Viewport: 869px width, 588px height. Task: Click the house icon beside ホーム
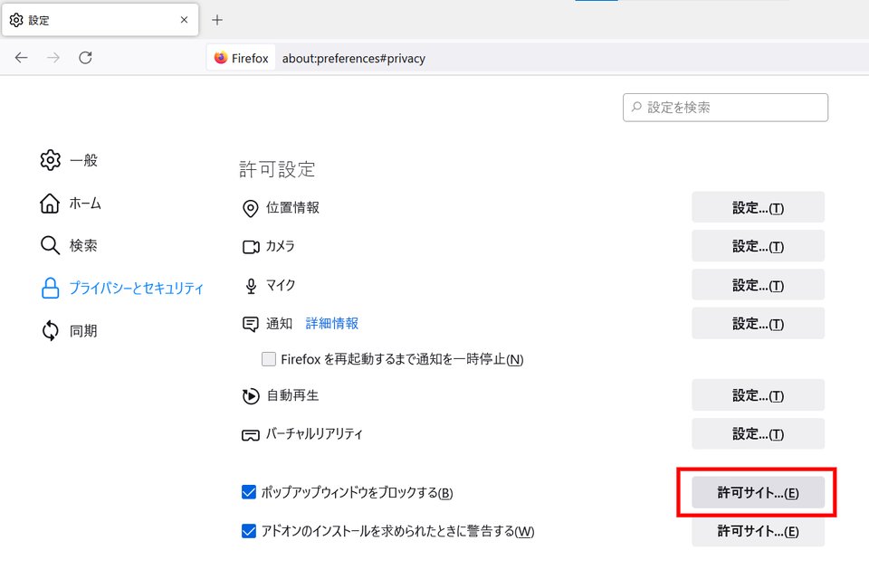coord(50,204)
